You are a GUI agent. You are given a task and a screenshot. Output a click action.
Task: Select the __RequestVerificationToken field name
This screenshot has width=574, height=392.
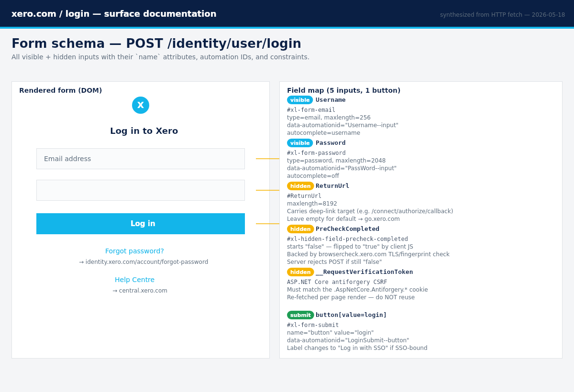coord(364,272)
